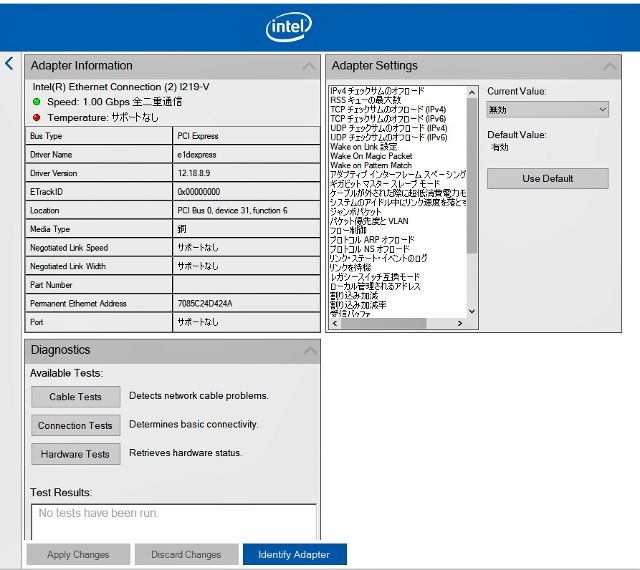This screenshot has width=640, height=570.
Task: Collapse the Adapter Information panel
Action: click(309, 66)
